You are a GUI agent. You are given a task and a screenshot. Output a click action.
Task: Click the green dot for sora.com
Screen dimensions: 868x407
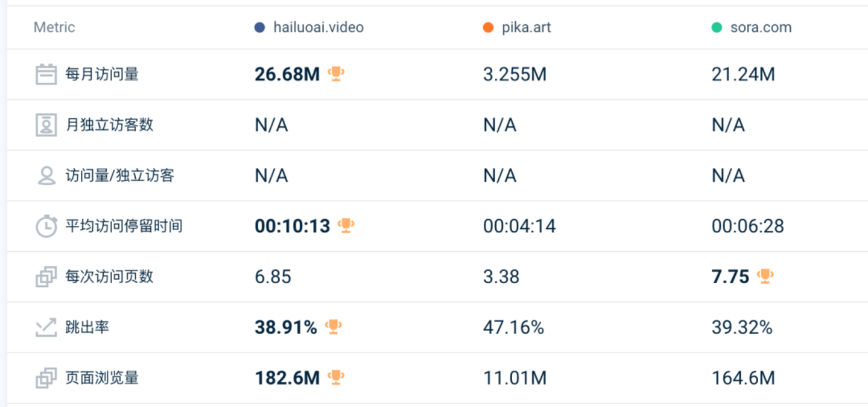point(717,28)
